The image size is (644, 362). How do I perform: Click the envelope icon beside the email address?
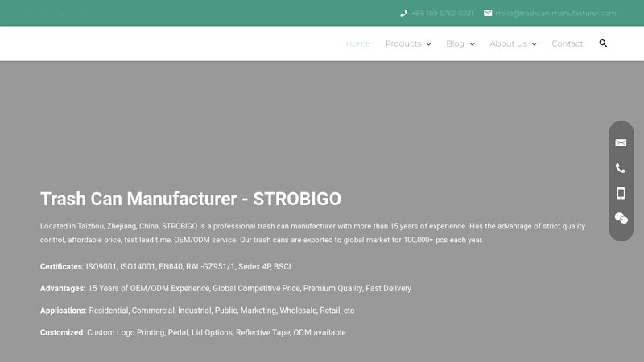click(x=488, y=13)
